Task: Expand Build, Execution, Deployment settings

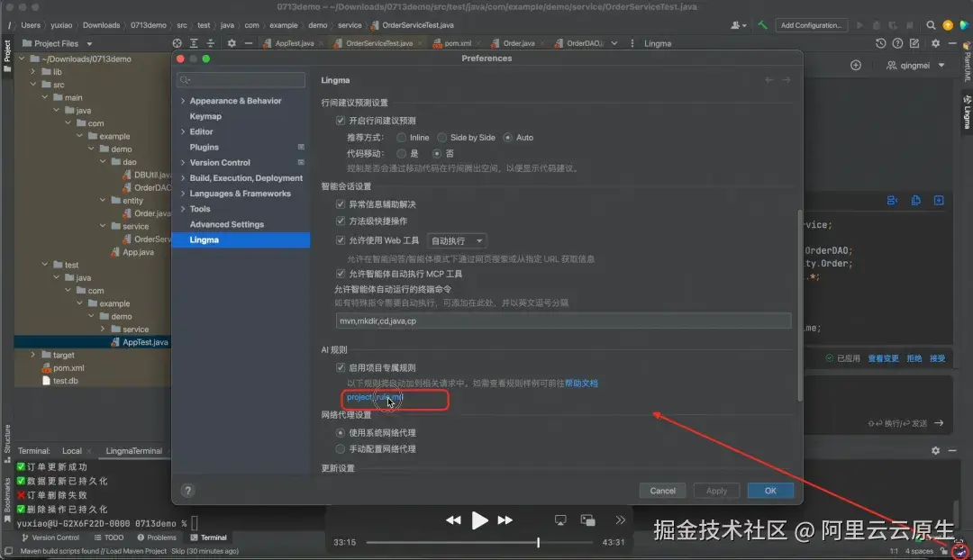Action: 183,178
